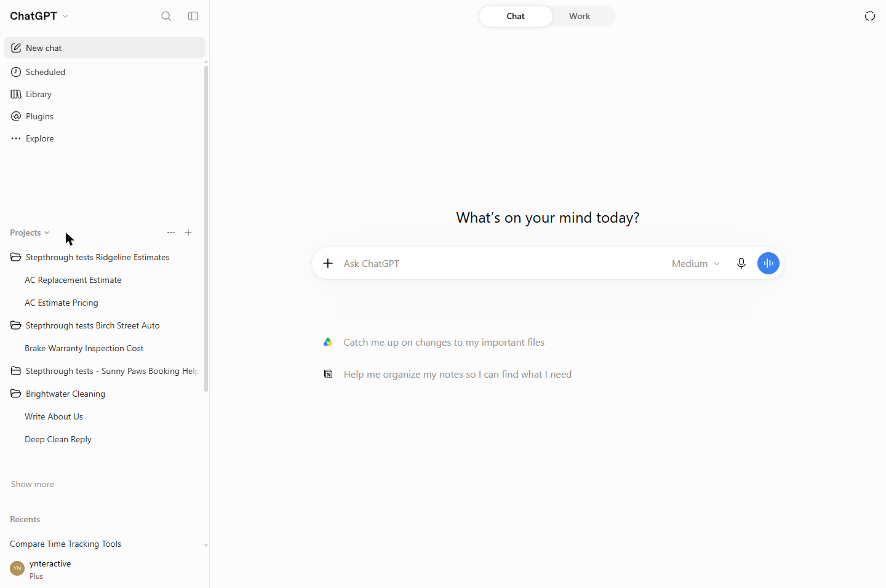
Task: Expand Stepthrough tests - Sunny Paws Booking folder
Action: click(16, 371)
